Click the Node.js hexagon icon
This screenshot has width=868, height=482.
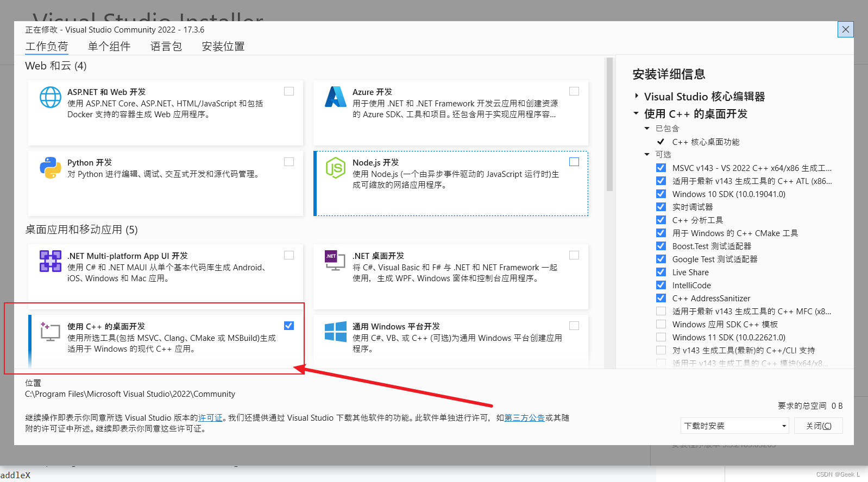[x=336, y=168]
